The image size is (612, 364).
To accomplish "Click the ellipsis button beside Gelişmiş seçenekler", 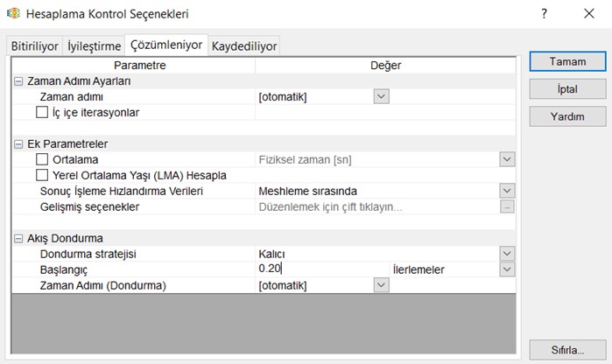I will coord(507,207).
